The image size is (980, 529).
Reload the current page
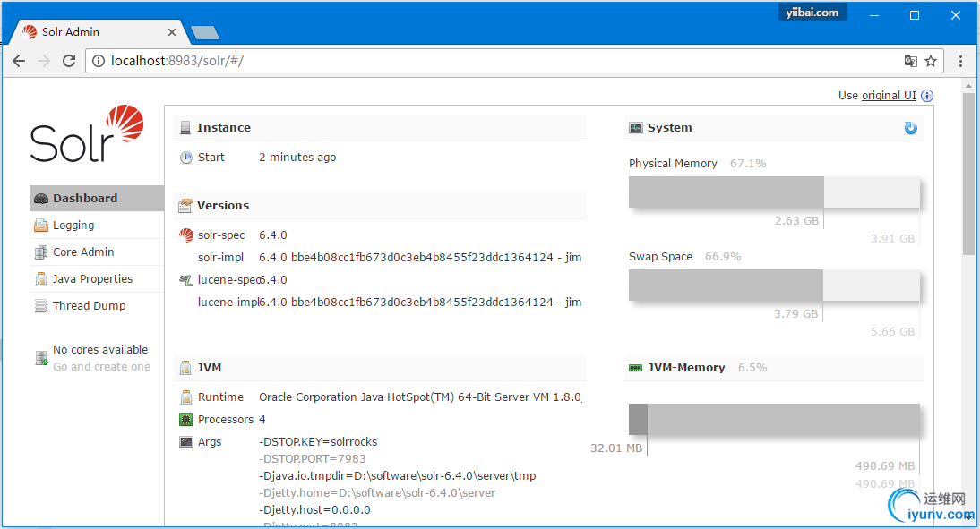tap(69, 61)
